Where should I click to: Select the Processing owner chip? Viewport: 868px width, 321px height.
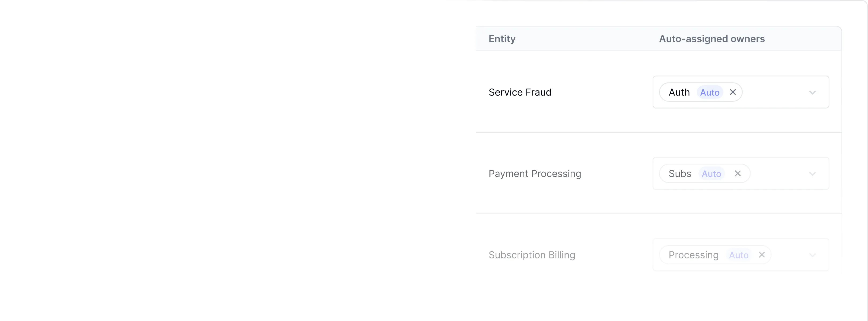[x=693, y=255]
